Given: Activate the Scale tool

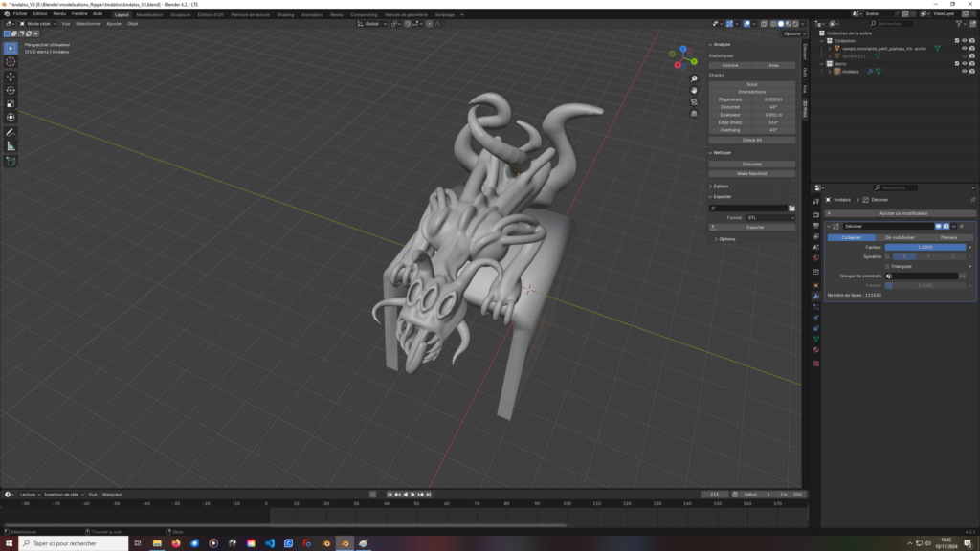Looking at the screenshot, I should click(11, 104).
